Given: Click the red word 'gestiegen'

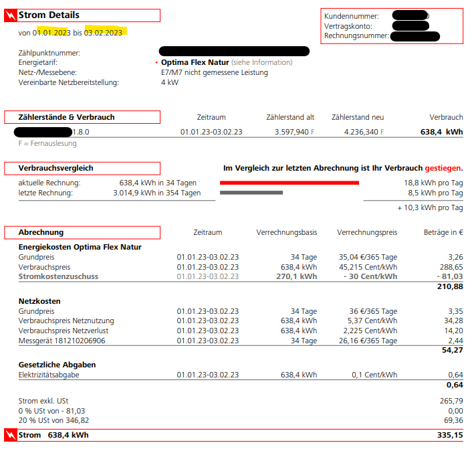Looking at the screenshot, I should tap(443, 168).
